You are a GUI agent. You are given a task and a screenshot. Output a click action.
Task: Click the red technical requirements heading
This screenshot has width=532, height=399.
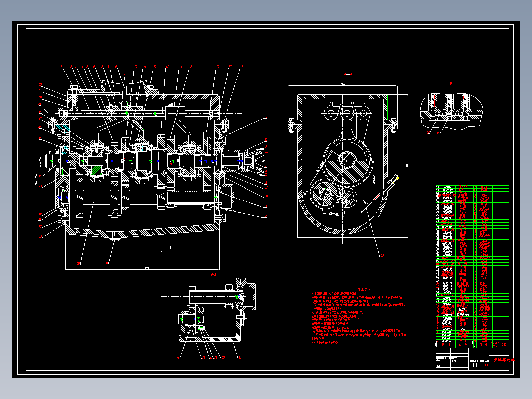click(x=364, y=290)
